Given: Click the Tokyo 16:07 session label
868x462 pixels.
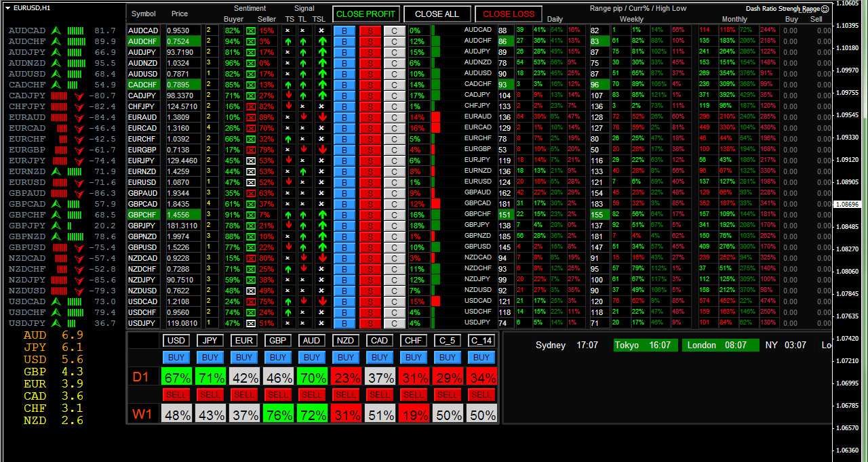Looking at the screenshot, I should [645, 345].
